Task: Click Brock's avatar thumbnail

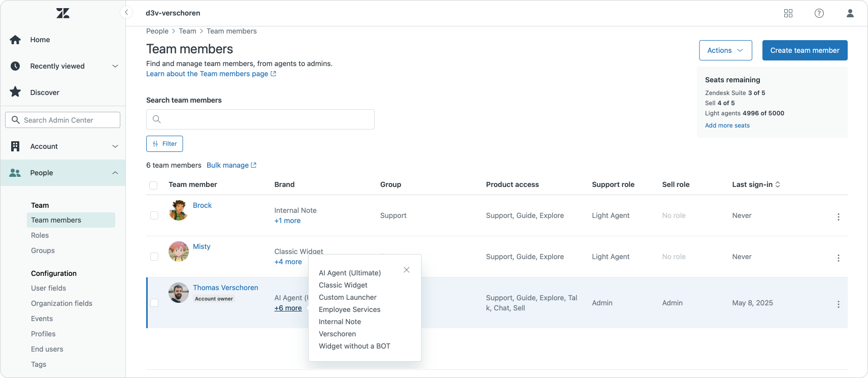Action: click(x=179, y=210)
